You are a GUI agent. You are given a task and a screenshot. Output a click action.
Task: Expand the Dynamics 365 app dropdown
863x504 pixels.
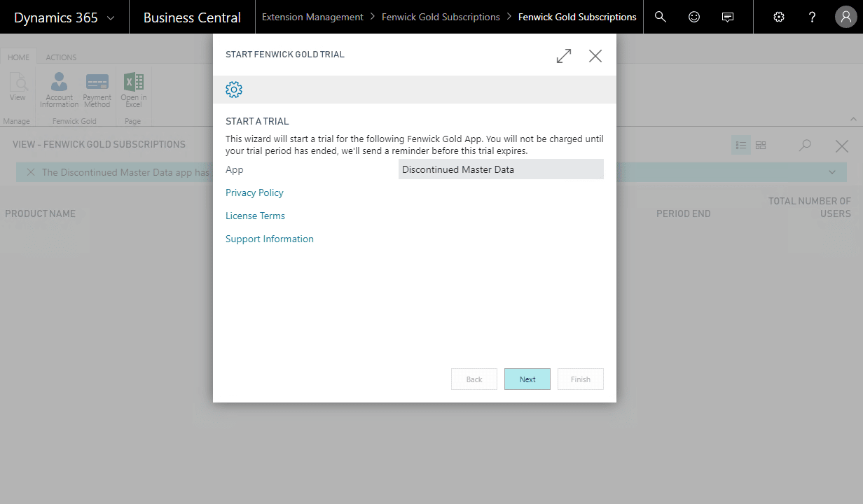111,18
